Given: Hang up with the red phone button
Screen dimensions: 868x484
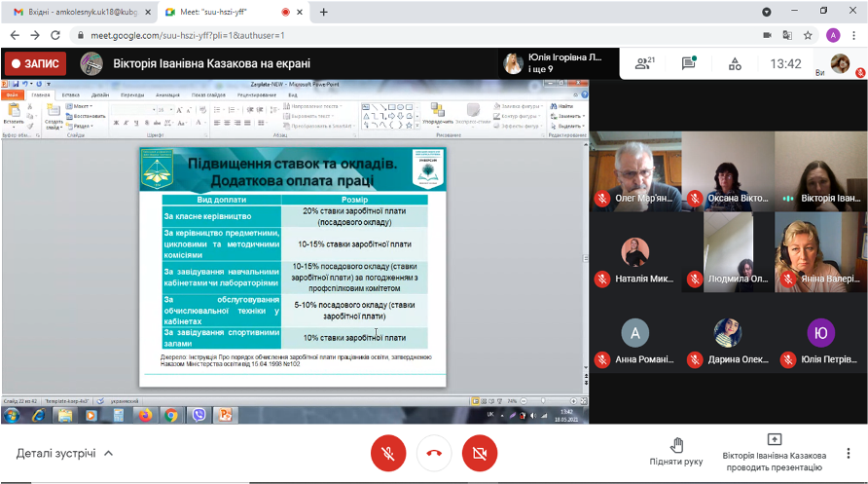Looking at the screenshot, I should coord(434,453).
